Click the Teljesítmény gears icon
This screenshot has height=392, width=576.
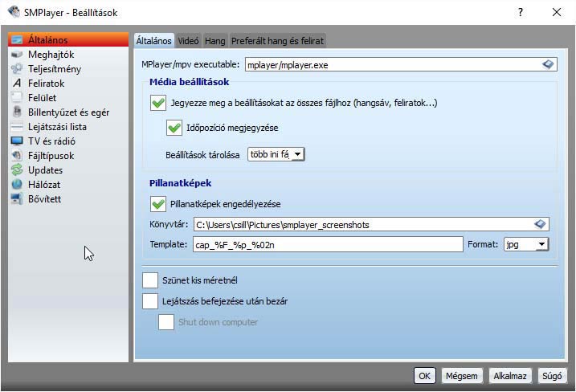click(x=17, y=69)
